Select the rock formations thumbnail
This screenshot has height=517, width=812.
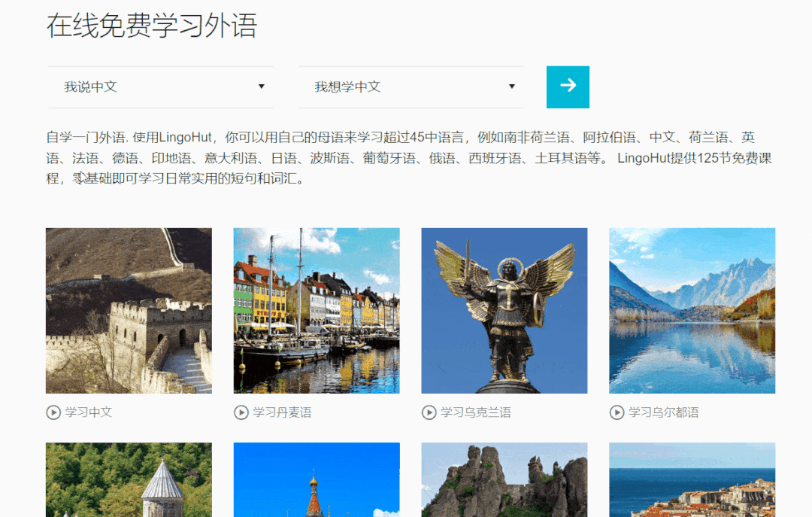pos(504,479)
